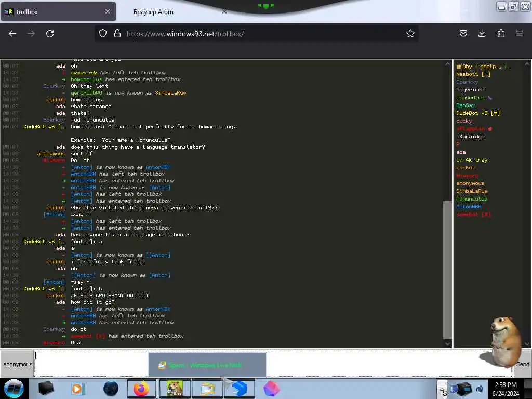Open the Windows Live Mail taskbar icon
Viewport: 532px width, 399px height.
(207, 389)
